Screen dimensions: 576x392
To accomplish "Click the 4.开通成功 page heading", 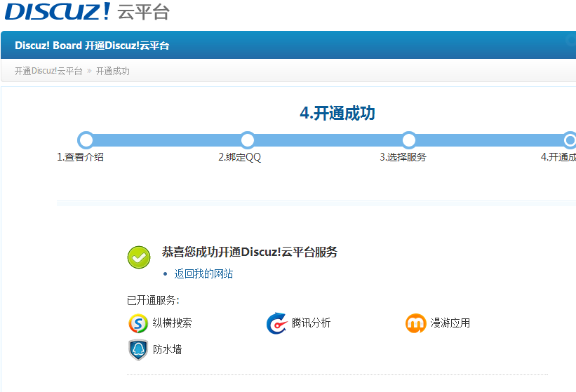I will tap(337, 113).
